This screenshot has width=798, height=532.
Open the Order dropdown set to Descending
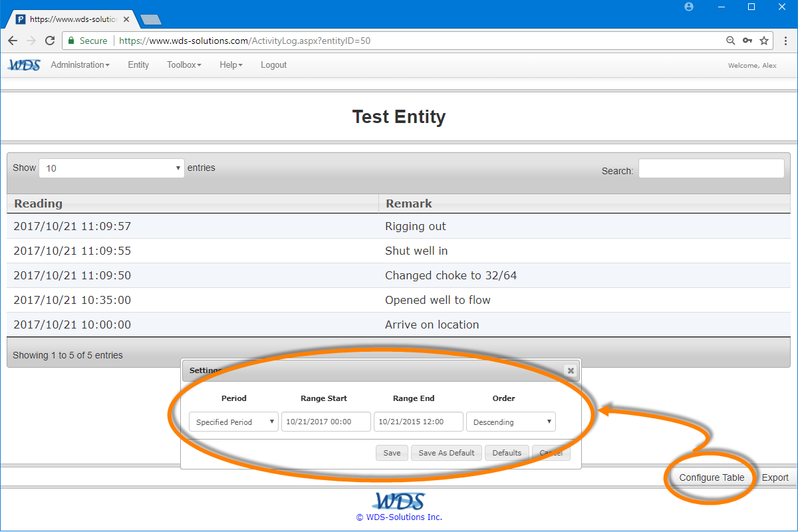click(511, 422)
